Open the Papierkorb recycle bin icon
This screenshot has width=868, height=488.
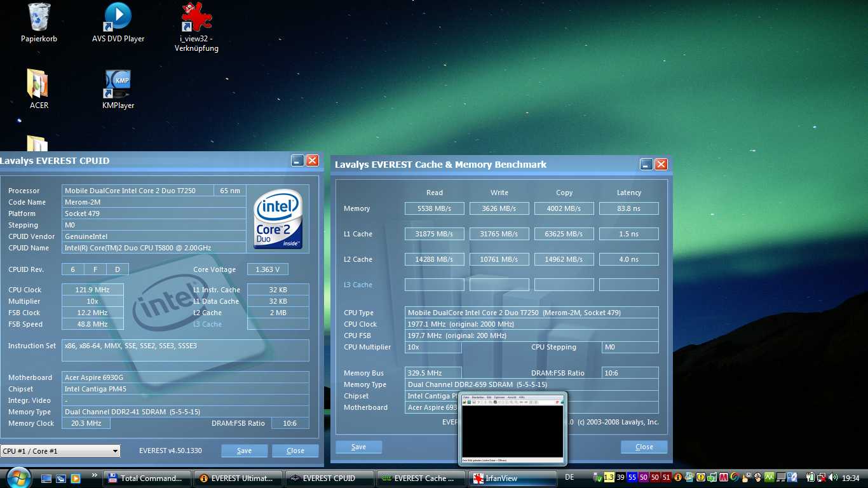coord(39,23)
